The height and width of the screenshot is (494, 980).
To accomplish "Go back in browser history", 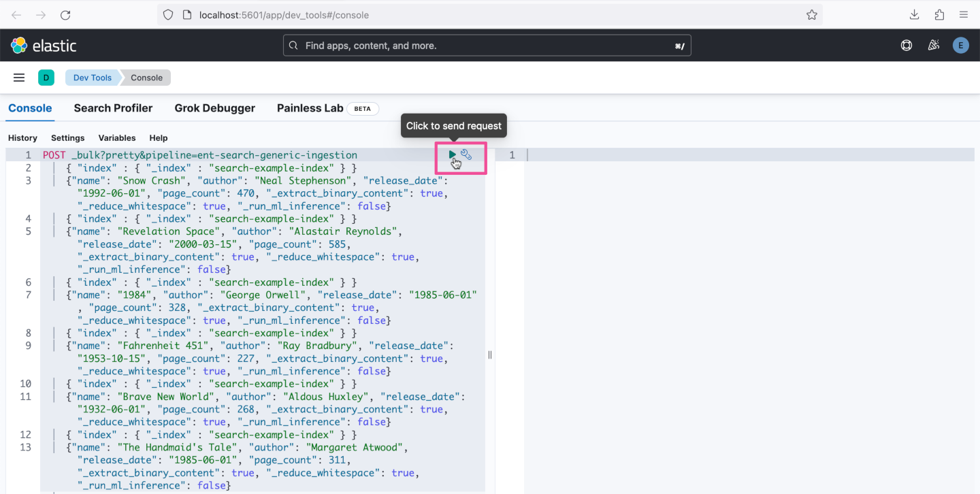I will click(16, 15).
